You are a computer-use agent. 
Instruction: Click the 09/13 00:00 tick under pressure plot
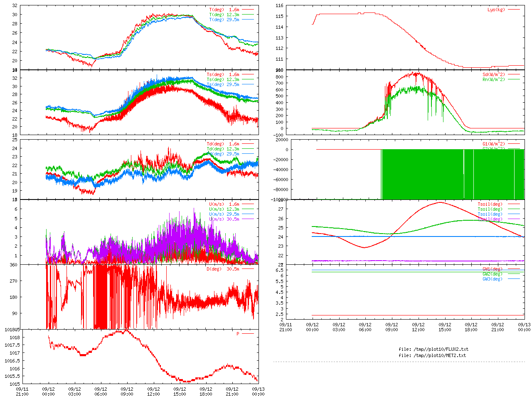[258, 392]
